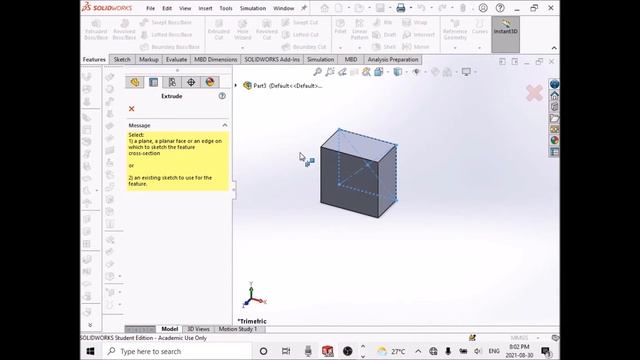Open SOLIDWORKS Resources in task pane
Viewport: 640px width, 360px height.
click(554, 96)
